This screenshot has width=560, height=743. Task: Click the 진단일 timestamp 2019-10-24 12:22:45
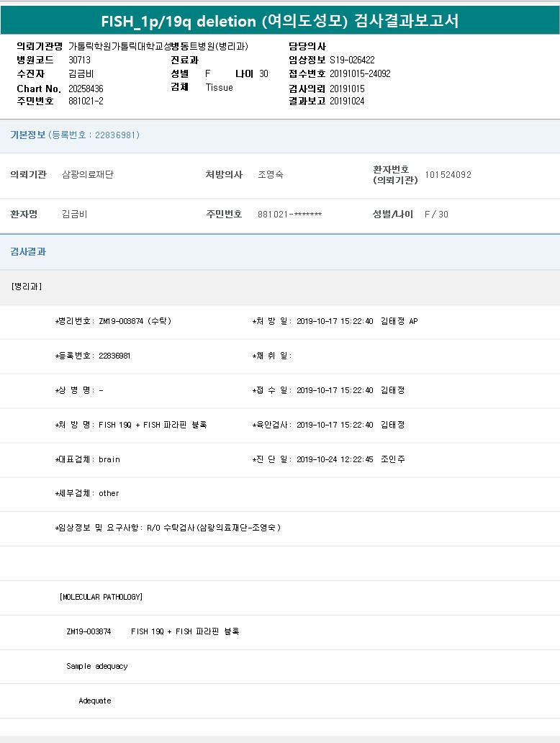[x=335, y=459]
